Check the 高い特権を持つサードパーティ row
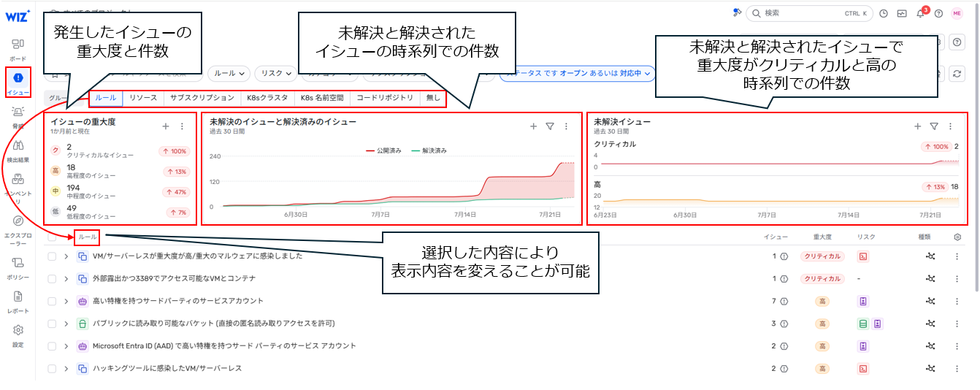 tap(52, 301)
